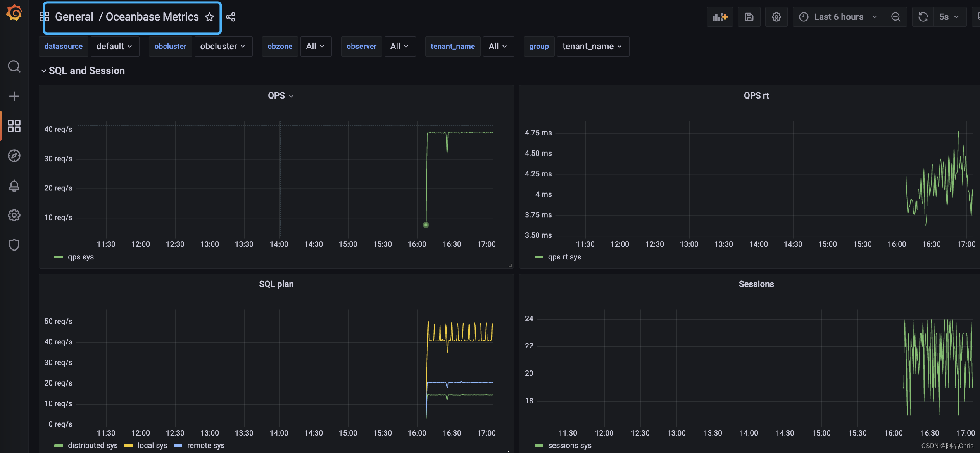Click the obcluster variable label

point(171,47)
